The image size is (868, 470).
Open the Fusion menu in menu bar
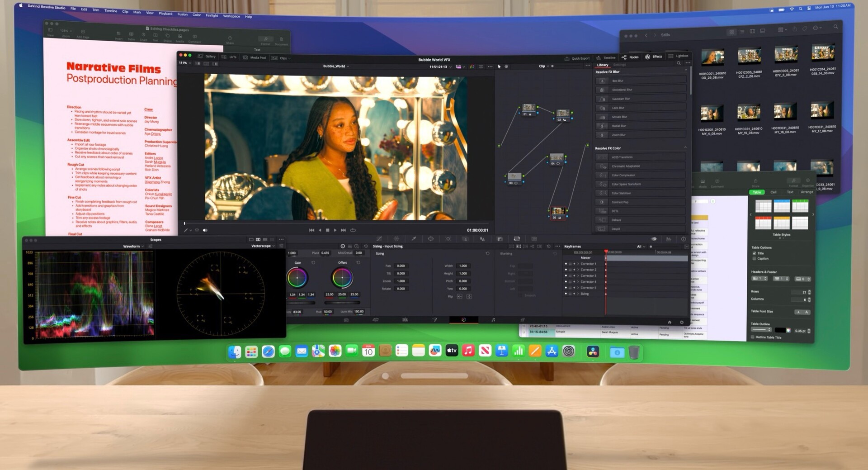click(x=182, y=14)
